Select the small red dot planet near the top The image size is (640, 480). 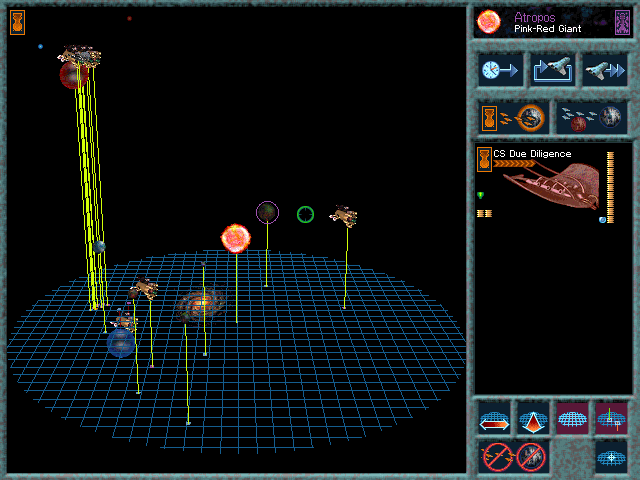pos(129,19)
